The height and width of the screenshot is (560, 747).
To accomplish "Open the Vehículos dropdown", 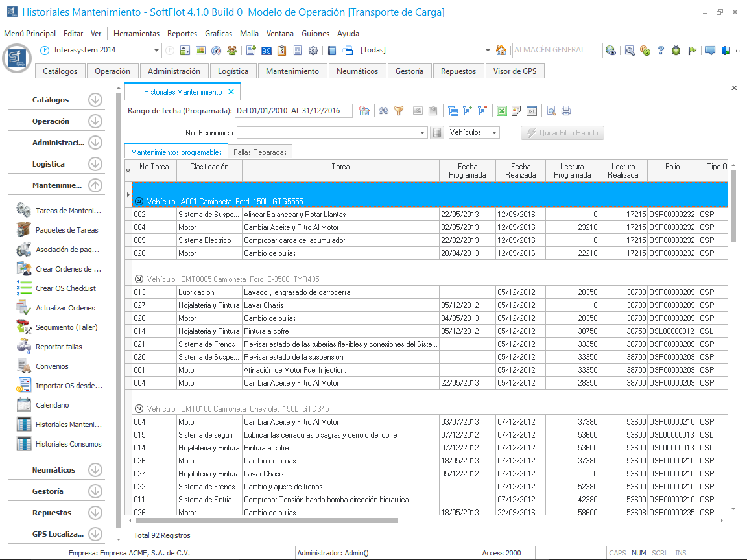I will [495, 133].
